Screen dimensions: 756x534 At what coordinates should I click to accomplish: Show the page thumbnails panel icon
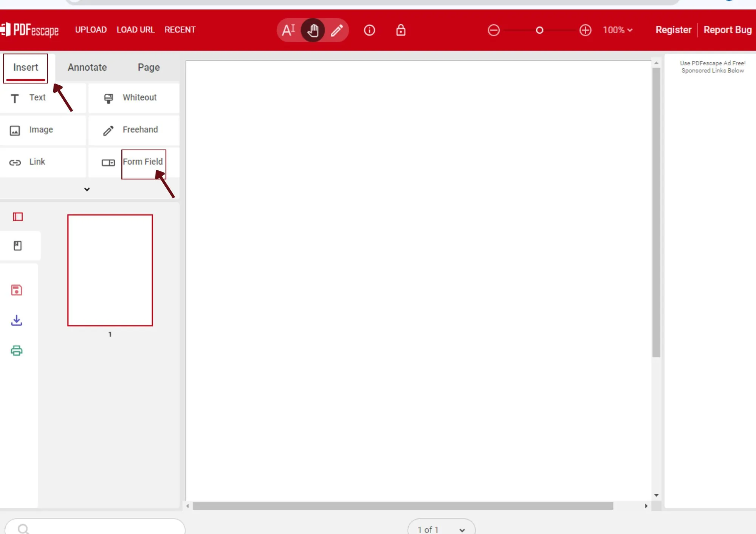(x=18, y=217)
